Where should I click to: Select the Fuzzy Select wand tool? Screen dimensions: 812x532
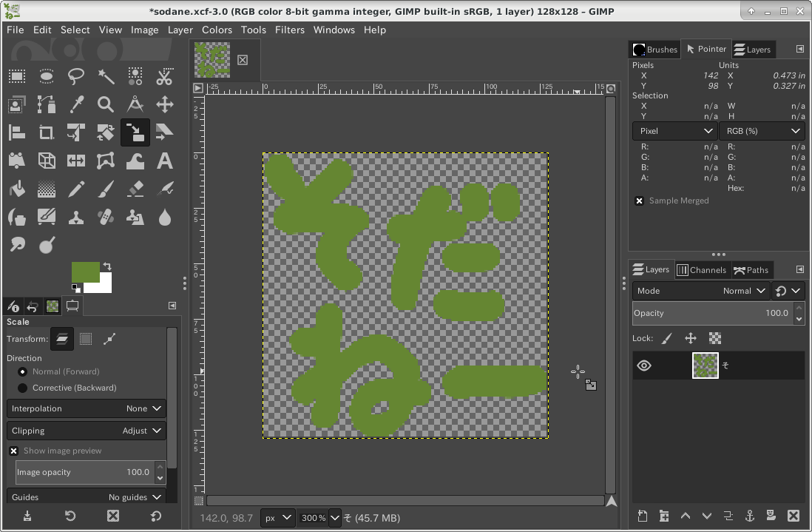point(106,77)
